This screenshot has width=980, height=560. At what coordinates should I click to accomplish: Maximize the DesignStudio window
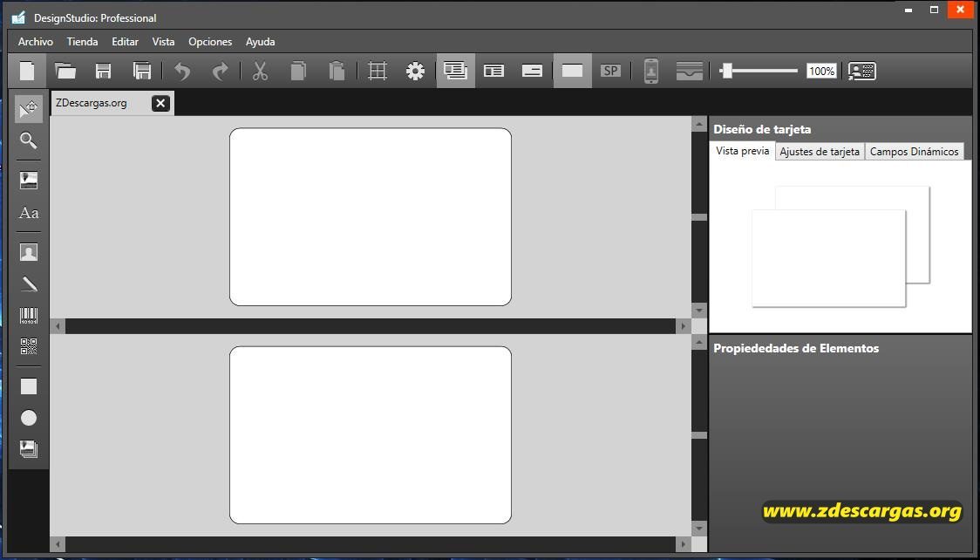935,10
